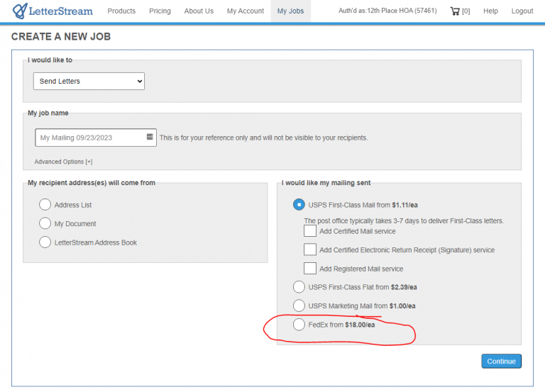Choose FedEx from $18.00/ea option
545x392 pixels.
coord(299,325)
